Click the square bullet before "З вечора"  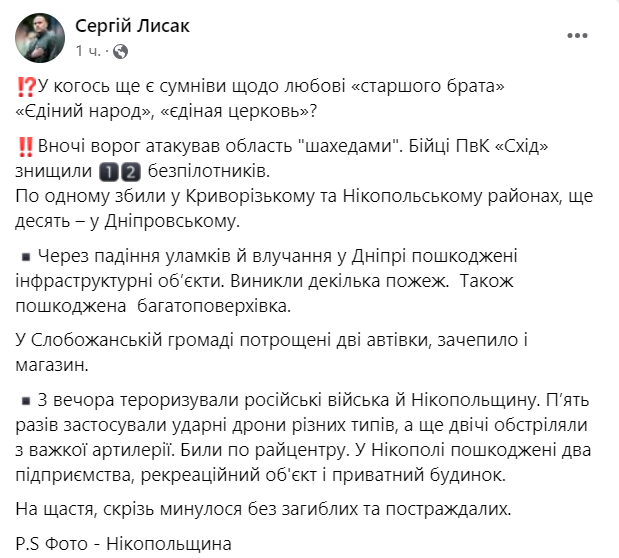26,402
